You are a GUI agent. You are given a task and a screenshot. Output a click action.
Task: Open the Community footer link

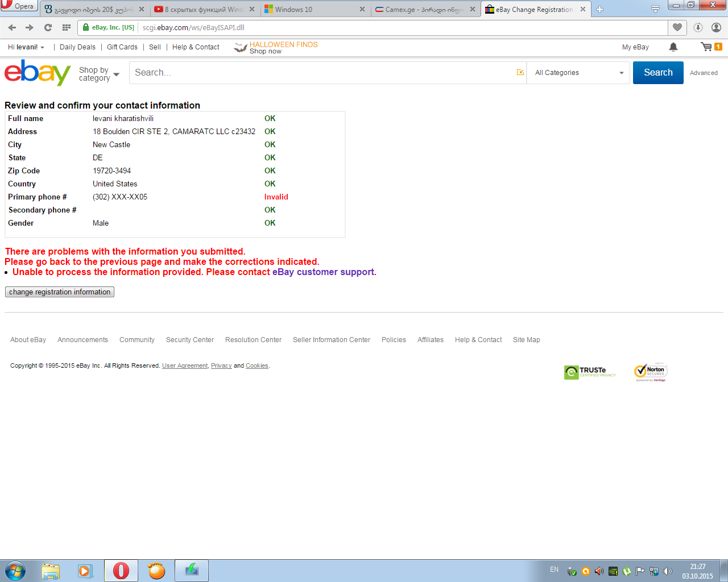[137, 340]
